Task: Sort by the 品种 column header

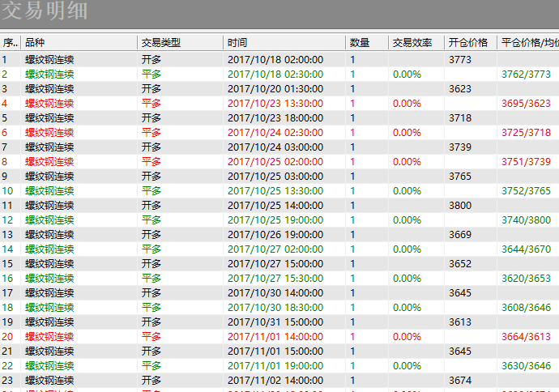Action: pos(79,43)
